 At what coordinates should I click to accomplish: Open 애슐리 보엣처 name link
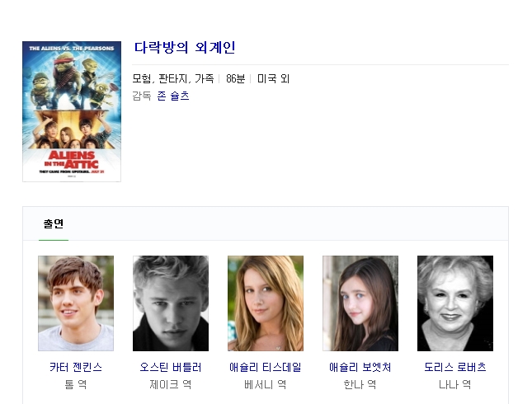point(360,367)
